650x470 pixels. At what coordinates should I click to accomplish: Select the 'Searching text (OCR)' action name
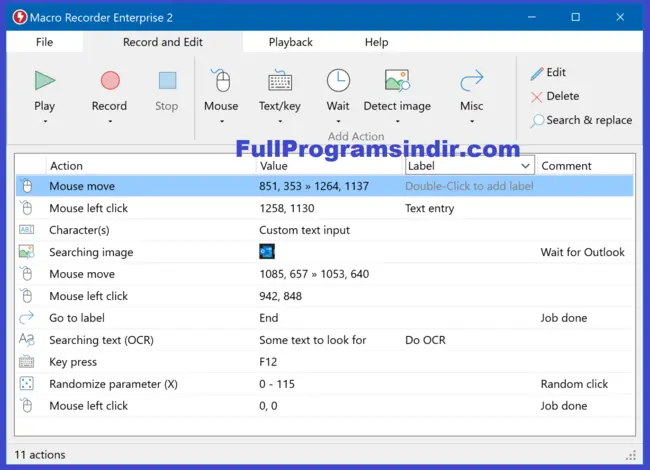click(x=101, y=340)
